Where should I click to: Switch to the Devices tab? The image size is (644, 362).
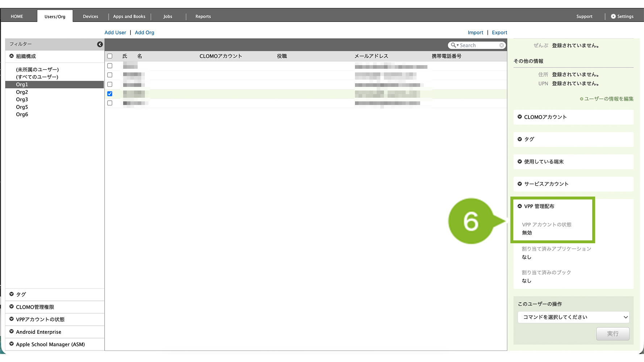[90, 16]
